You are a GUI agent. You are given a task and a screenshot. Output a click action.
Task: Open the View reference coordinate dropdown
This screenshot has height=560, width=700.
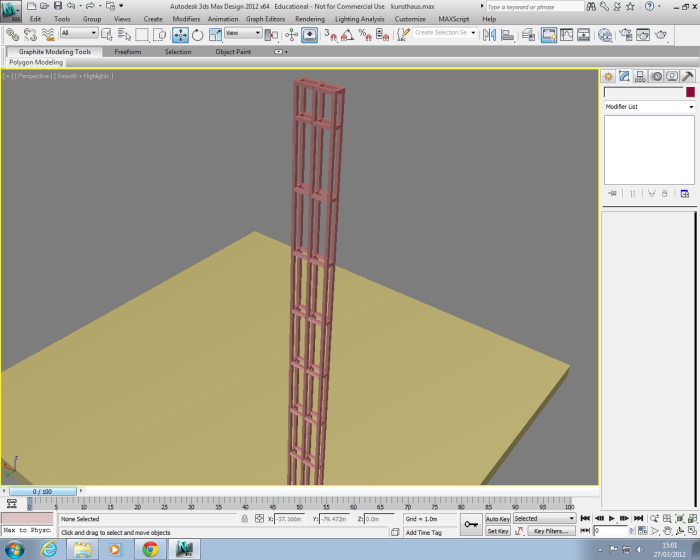[243, 34]
